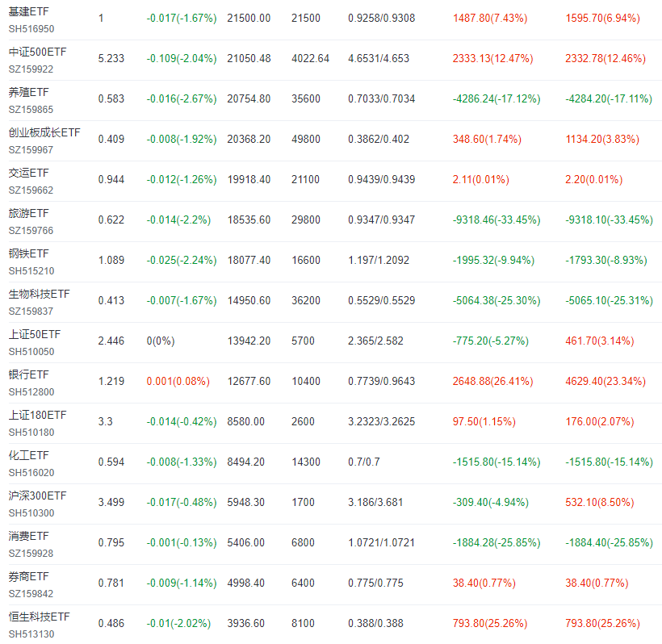Select cost 1.197/1.2092 for 钢铁ETF
This screenshot has width=662, height=644.
379,260
